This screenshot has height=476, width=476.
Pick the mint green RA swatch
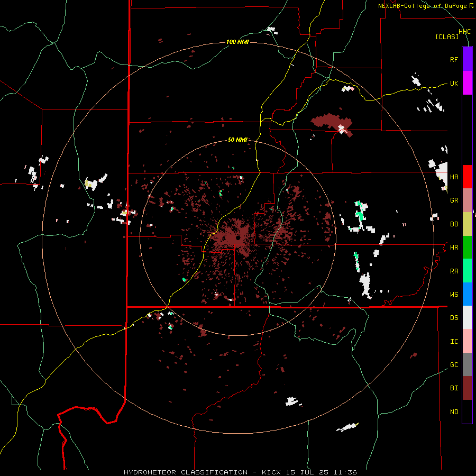467,271
